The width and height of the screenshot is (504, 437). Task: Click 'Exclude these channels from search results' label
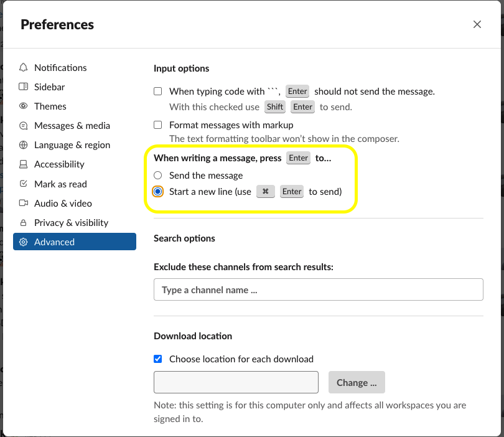243,267
